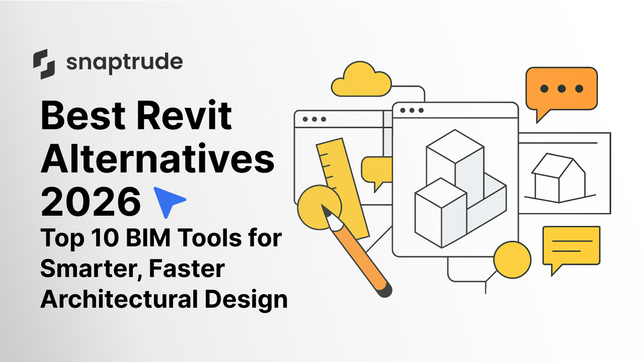Viewport: 644px width, 362px height.
Task: Click the blue cursor arrow icon
Action: click(x=169, y=202)
